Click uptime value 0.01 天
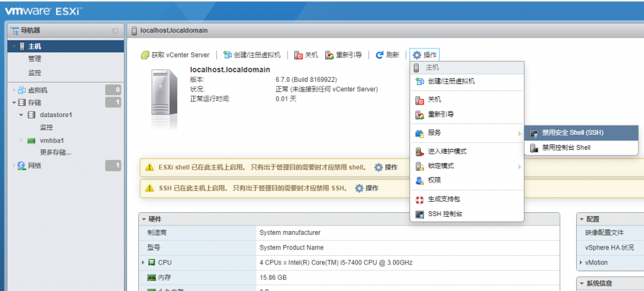The height and width of the screenshot is (291, 644). pos(286,99)
